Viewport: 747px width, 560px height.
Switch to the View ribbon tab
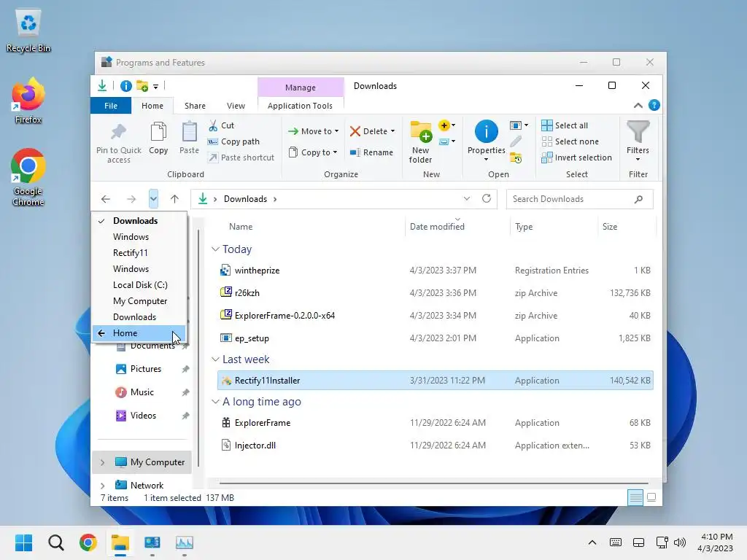(x=236, y=106)
